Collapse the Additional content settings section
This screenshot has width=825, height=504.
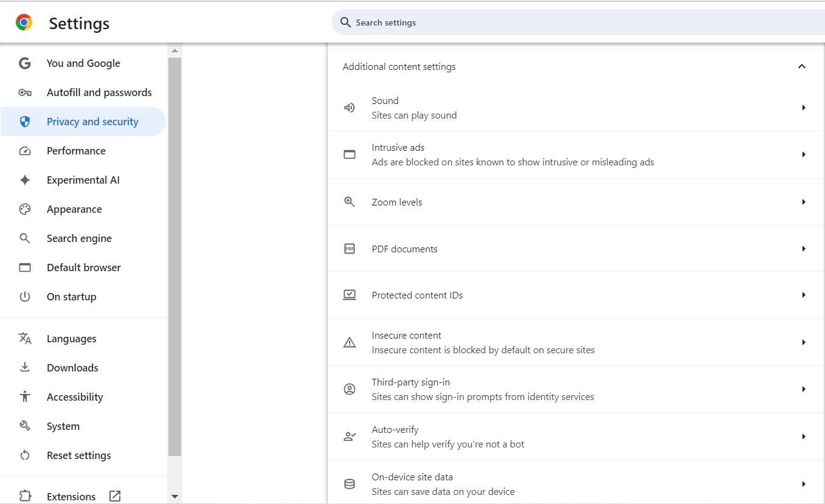pyautogui.click(x=801, y=66)
